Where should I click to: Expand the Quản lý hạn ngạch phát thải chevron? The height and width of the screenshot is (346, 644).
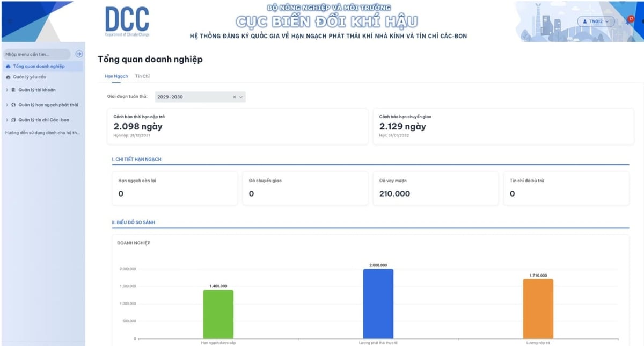pos(7,105)
